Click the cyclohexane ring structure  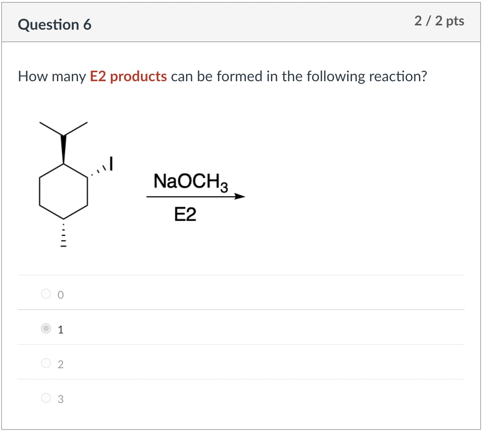63,191
